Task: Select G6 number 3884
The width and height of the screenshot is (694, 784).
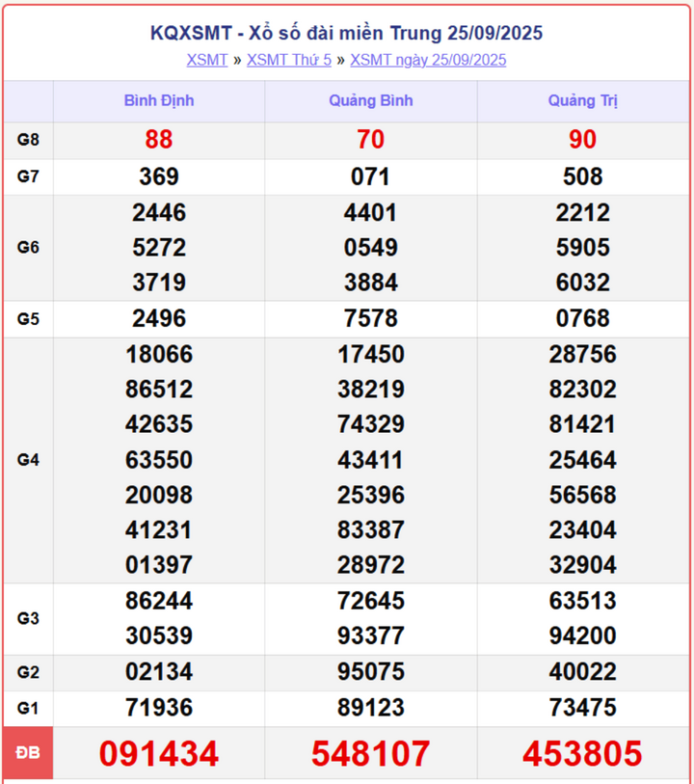Action: click(x=371, y=283)
